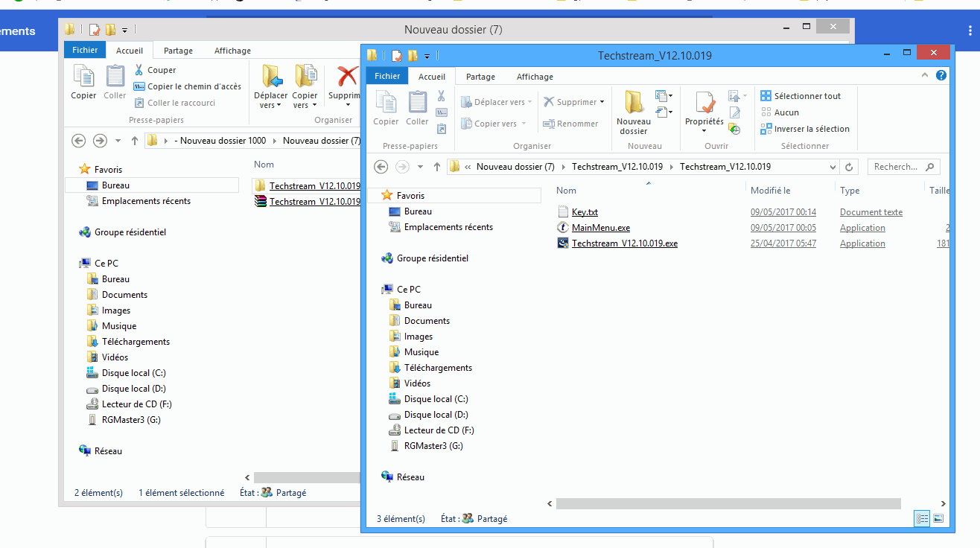The image size is (980, 548).
Task: Open address bar history dropdown in Techstream window
Action: 832,167
